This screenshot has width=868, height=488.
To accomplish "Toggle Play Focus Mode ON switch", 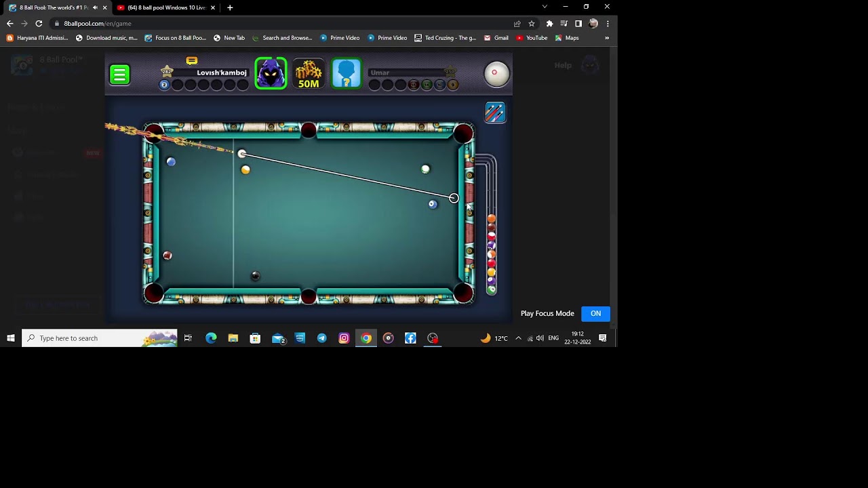I will (x=595, y=314).
